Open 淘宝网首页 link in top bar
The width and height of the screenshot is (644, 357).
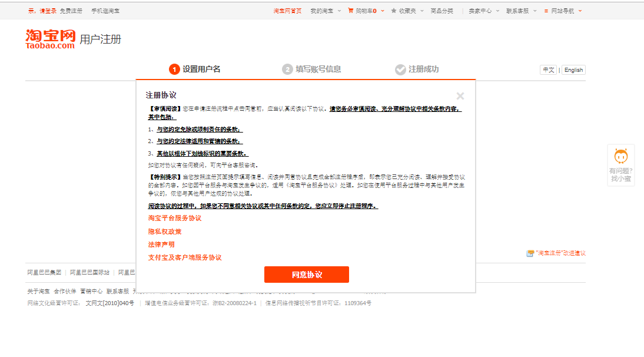[287, 11]
